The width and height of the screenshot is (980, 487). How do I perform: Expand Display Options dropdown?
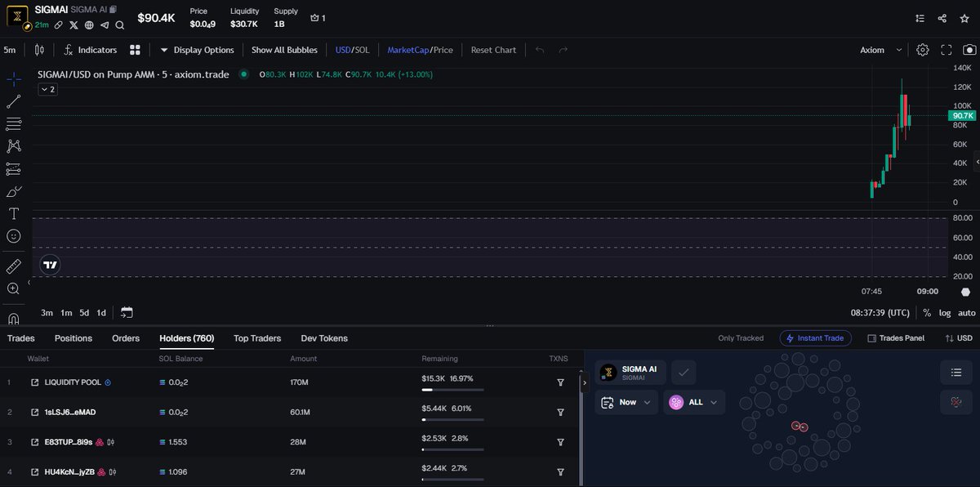[197, 50]
